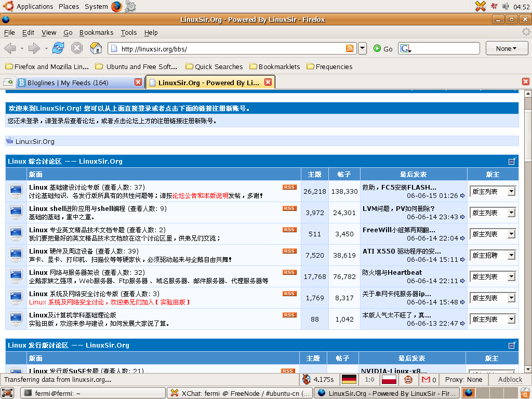This screenshot has width=532, height=399.
Task: Reload the page with the refresh icon
Action: 58,48
